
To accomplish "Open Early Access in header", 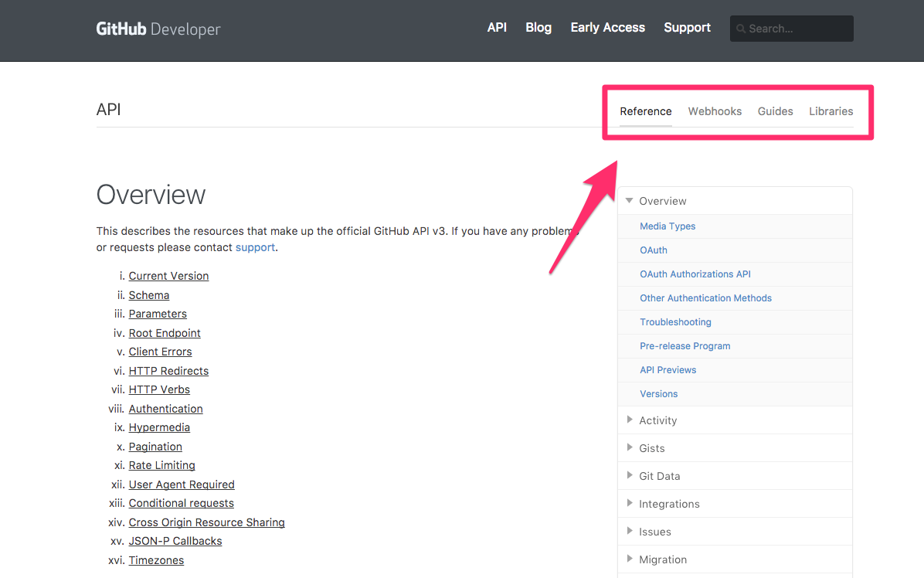I will pos(607,28).
